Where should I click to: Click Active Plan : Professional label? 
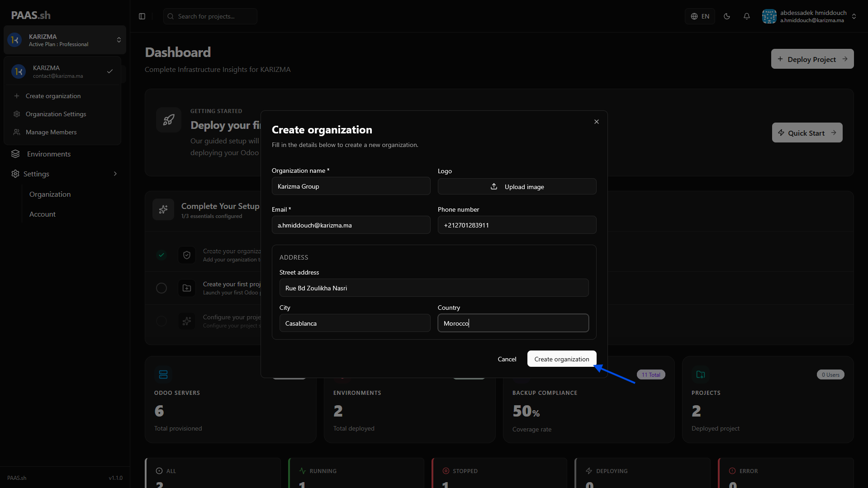click(59, 44)
